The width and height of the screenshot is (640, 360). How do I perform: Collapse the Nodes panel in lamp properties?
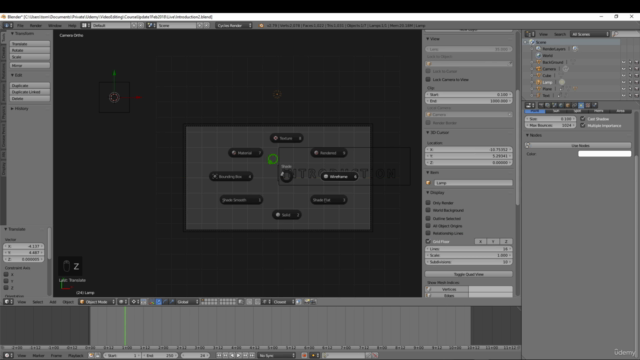(x=534, y=135)
